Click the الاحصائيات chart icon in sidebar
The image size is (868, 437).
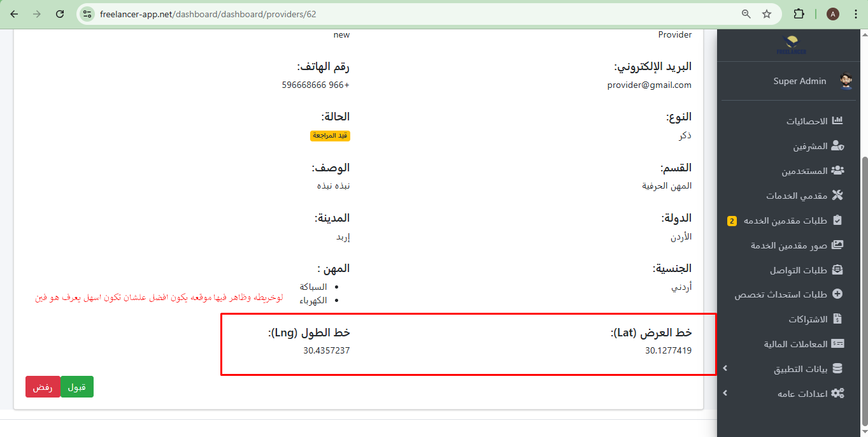click(837, 121)
